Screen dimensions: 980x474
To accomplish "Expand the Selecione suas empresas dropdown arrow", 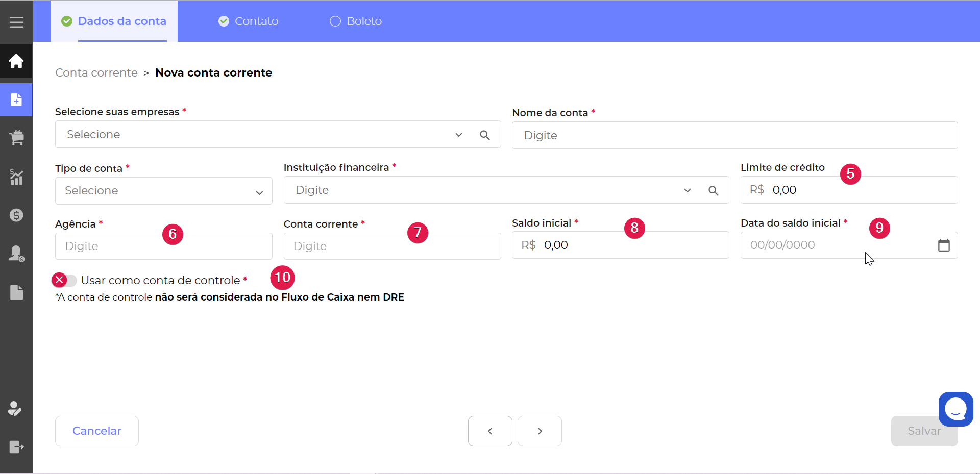I will [x=459, y=135].
